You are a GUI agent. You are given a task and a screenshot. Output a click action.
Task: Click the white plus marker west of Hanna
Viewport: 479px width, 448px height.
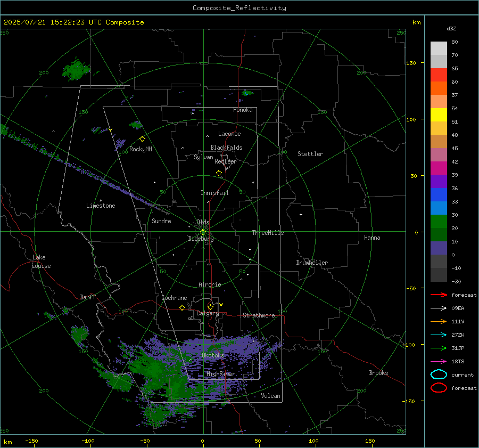coord(301,214)
